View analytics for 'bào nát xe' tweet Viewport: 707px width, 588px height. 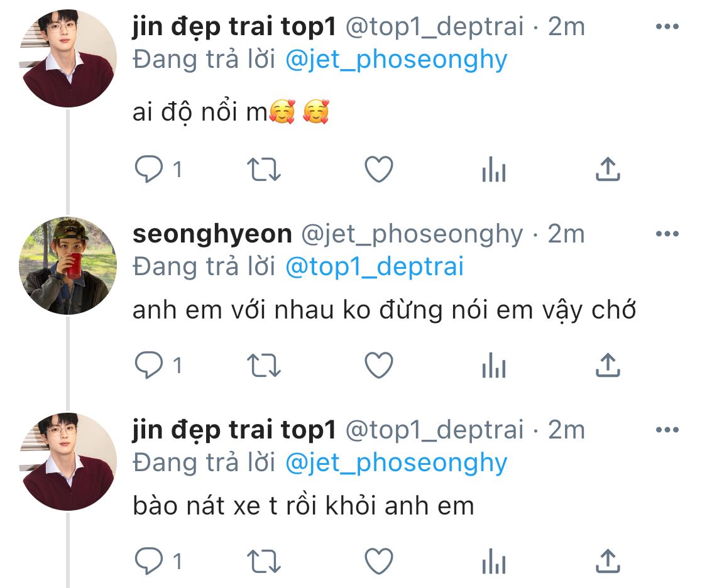click(x=493, y=561)
